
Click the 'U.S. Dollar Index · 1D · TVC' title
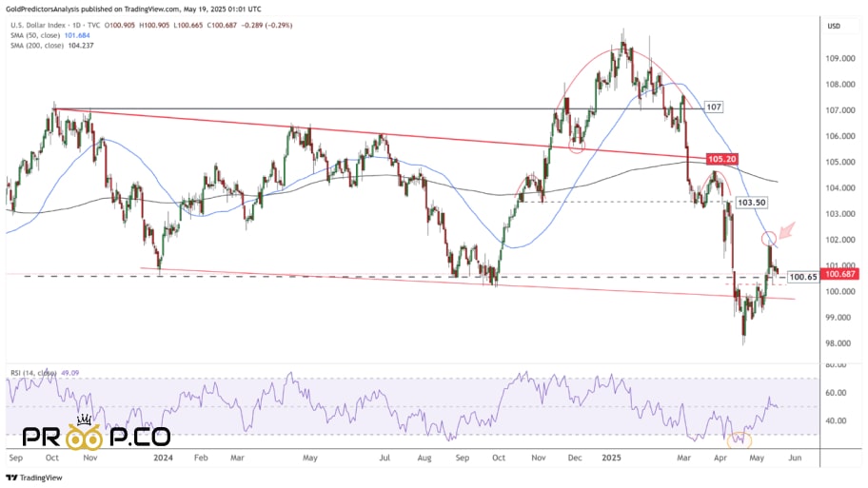pyautogui.click(x=55, y=26)
